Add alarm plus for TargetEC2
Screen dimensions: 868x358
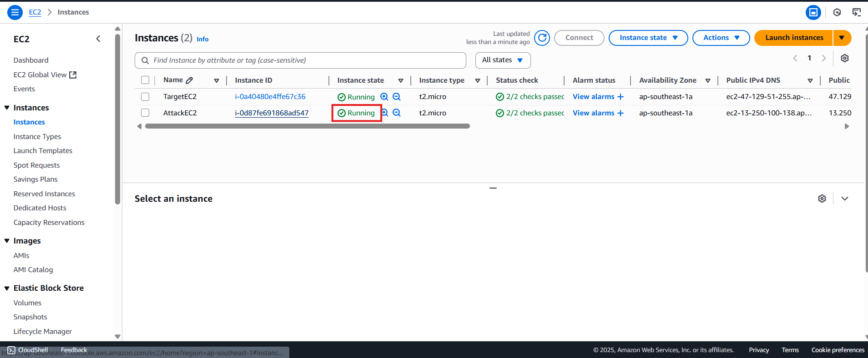click(621, 97)
